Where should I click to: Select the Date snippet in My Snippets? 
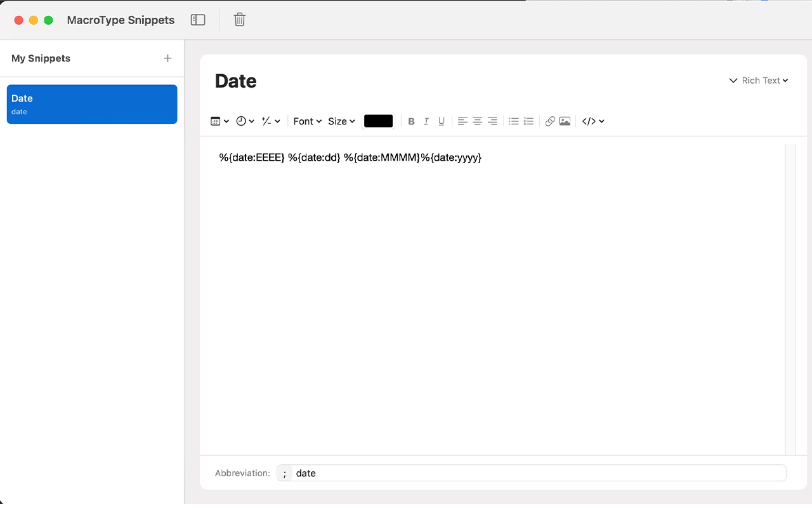tap(91, 104)
